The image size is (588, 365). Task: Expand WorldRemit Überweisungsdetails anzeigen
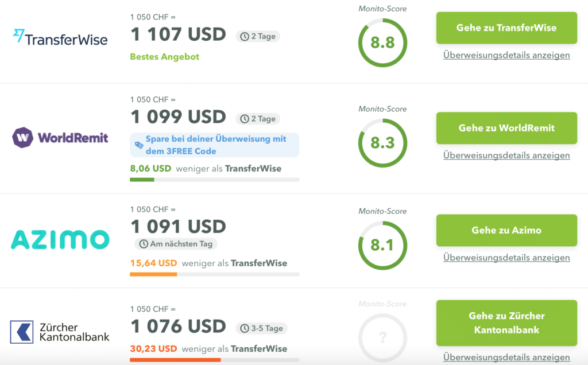506,156
